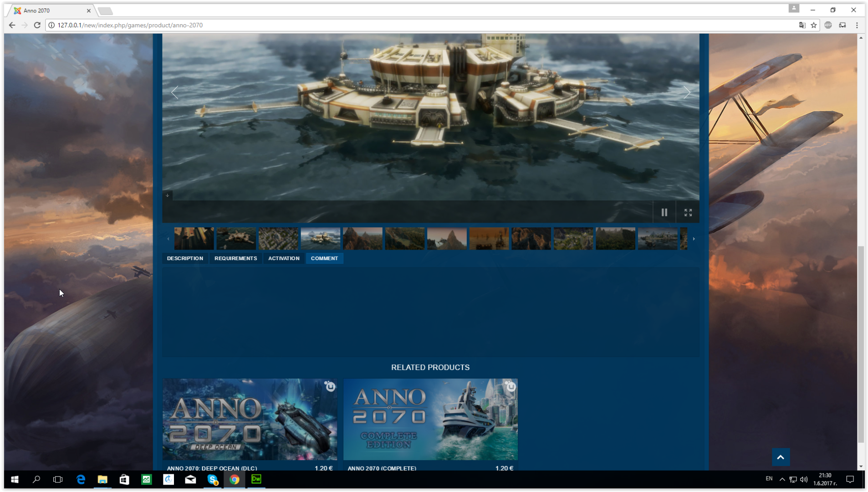Show the previous slideshow image

[x=175, y=92]
